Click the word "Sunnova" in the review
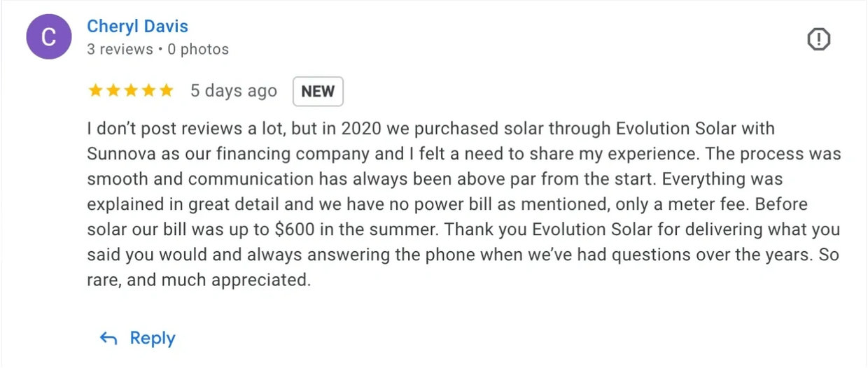This screenshot has width=868, height=368. click(118, 154)
